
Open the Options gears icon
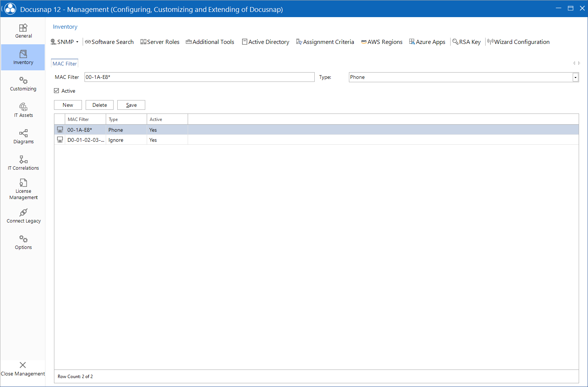pos(23,239)
